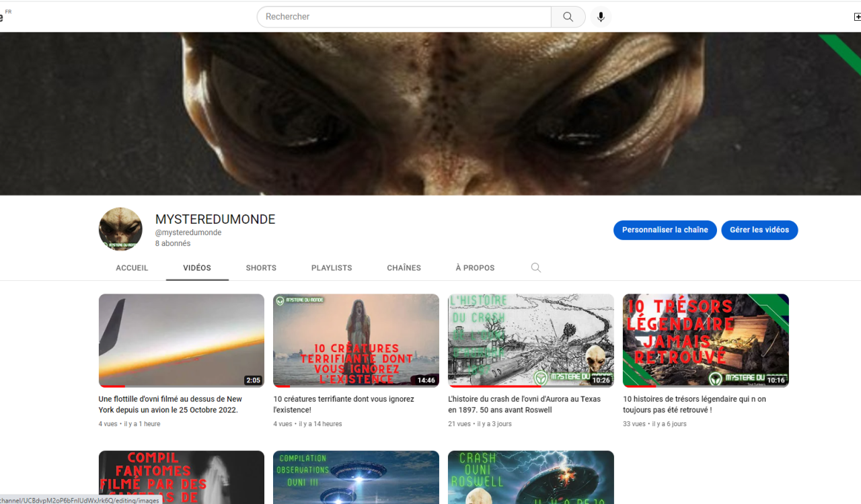Image resolution: width=861 pixels, height=504 pixels.
Task: Click the MYSTEREDUMONDE channel avatar
Action: pyautogui.click(x=120, y=229)
